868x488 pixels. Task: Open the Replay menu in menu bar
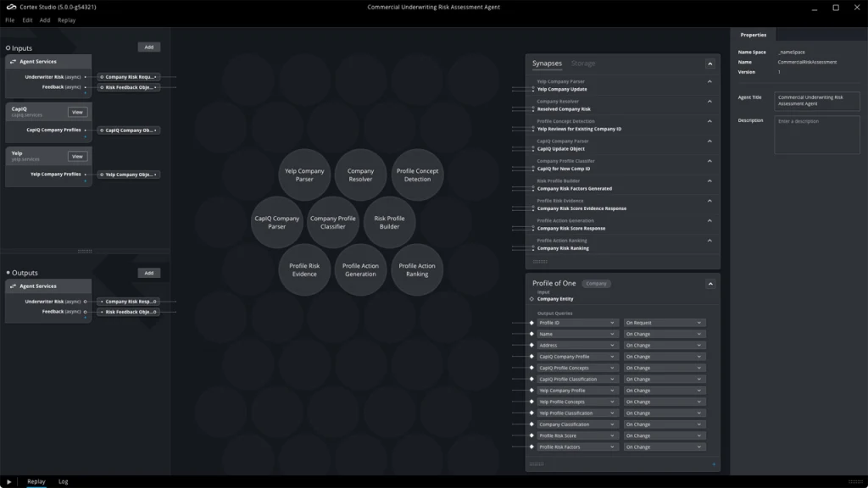(66, 20)
